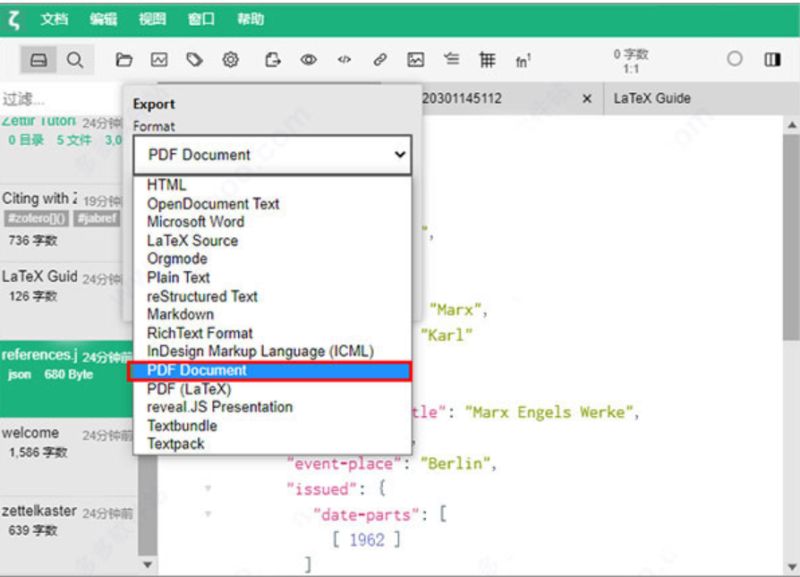This screenshot has width=800, height=577.
Task: Select Markdown format option
Action: point(272,314)
